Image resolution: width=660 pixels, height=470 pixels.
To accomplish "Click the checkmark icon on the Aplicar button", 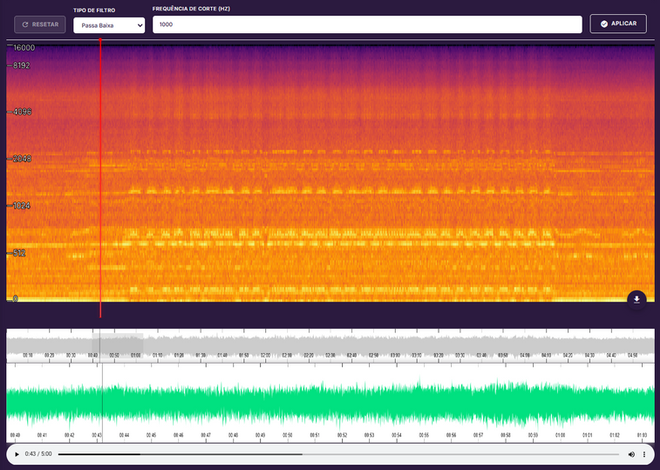I will (x=604, y=24).
